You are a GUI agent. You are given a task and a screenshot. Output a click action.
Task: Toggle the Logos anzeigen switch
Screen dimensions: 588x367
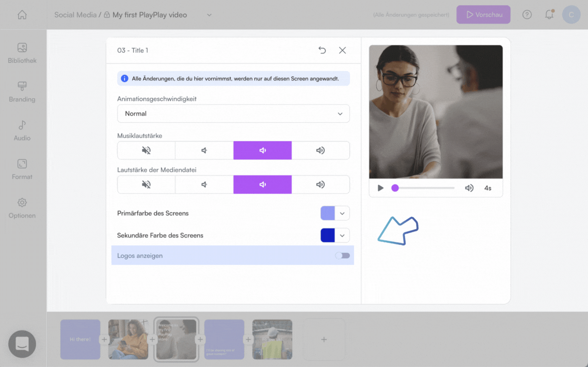point(343,256)
